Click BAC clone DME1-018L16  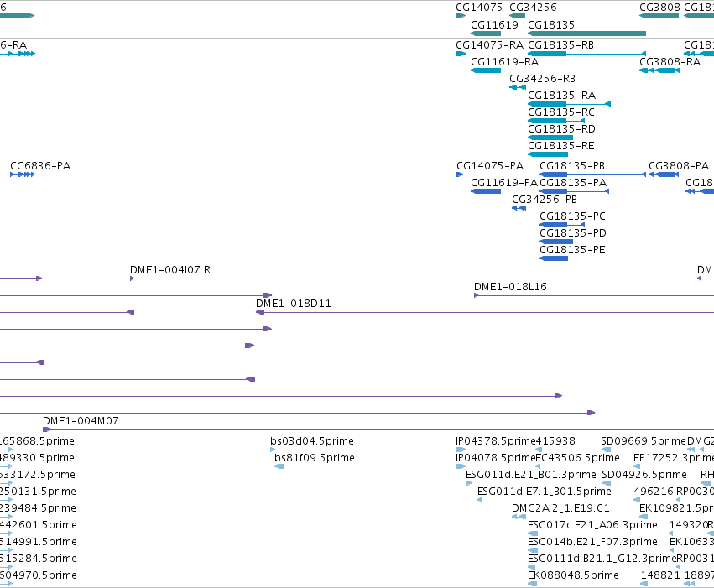tap(594, 296)
